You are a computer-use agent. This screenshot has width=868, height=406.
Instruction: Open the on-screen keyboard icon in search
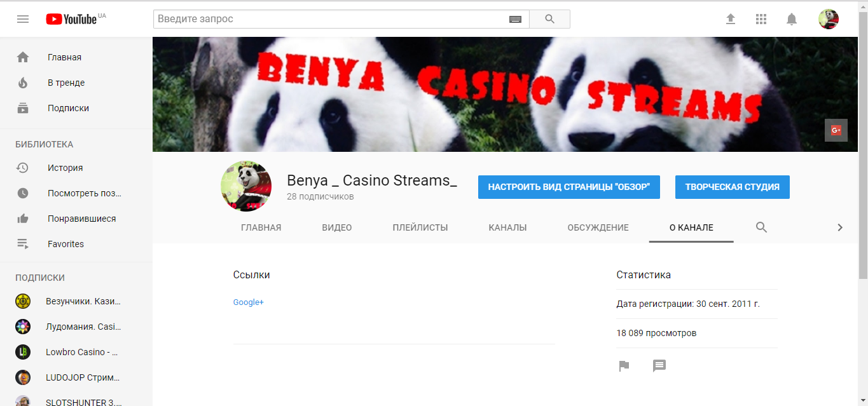tap(515, 20)
